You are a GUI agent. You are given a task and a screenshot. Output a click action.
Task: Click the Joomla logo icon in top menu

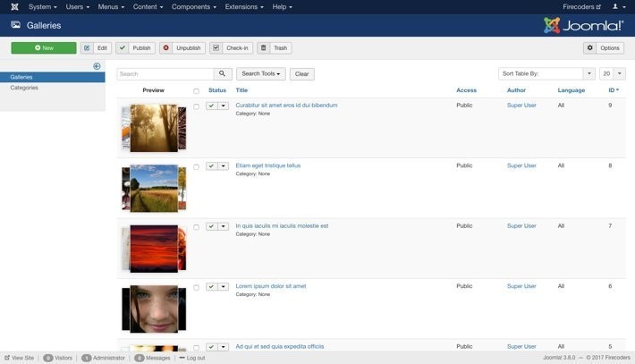[14, 7]
